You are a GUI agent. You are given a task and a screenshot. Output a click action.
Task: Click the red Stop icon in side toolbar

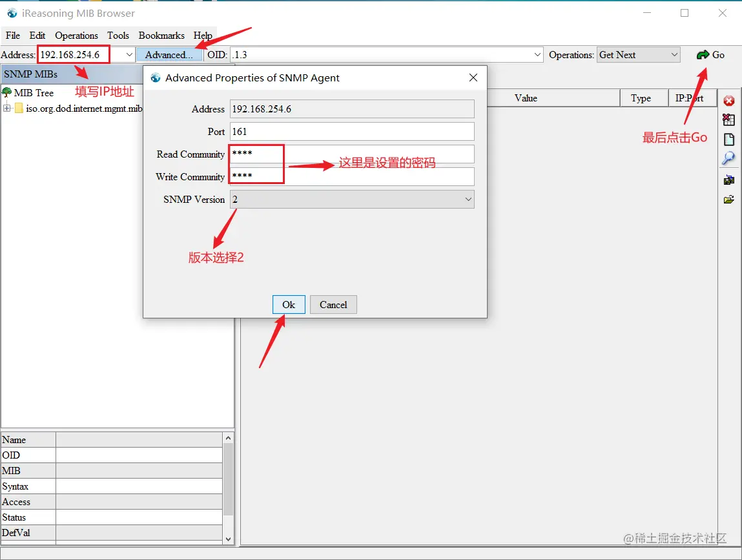[x=728, y=100]
